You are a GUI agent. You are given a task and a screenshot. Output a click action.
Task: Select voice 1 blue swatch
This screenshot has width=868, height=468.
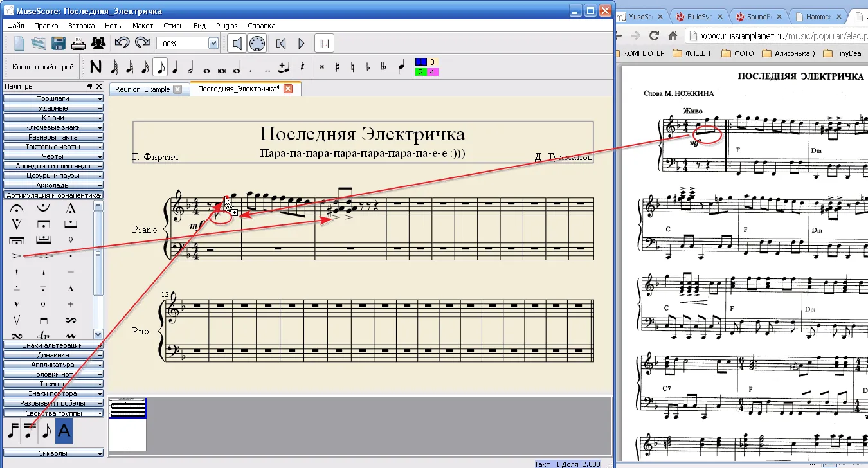pos(421,62)
